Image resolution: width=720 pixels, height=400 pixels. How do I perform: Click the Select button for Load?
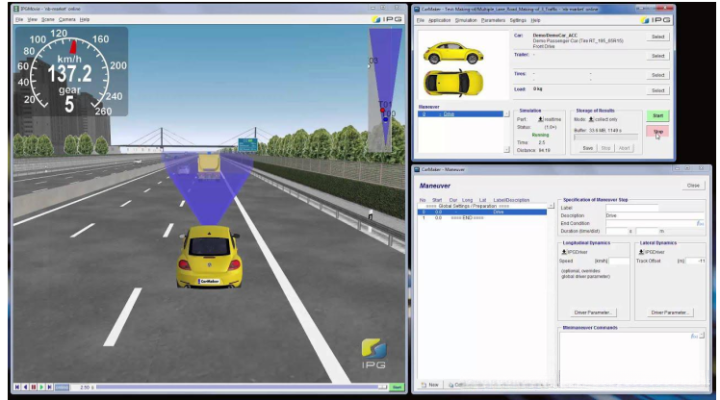[658, 91]
